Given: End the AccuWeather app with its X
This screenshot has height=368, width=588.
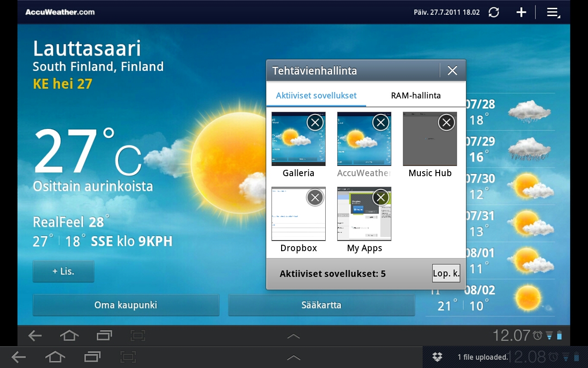Looking at the screenshot, I should [x=381, y=122].
